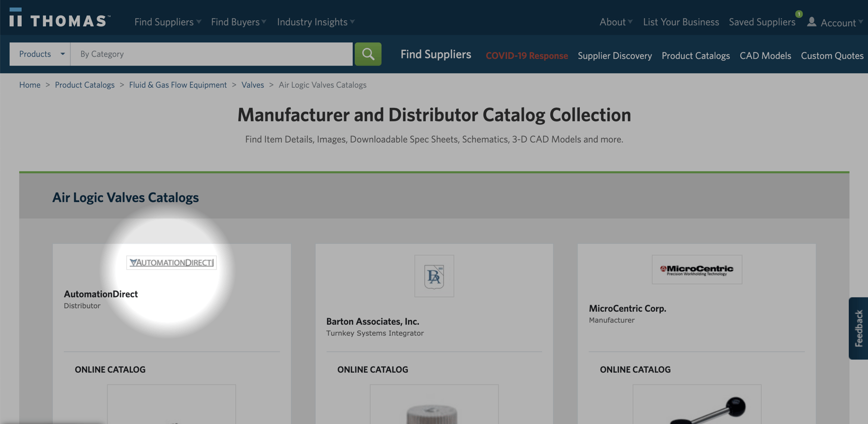Open Barton Associates logo image
Viewport: 868px width, 424px height.
pos(434,276)
